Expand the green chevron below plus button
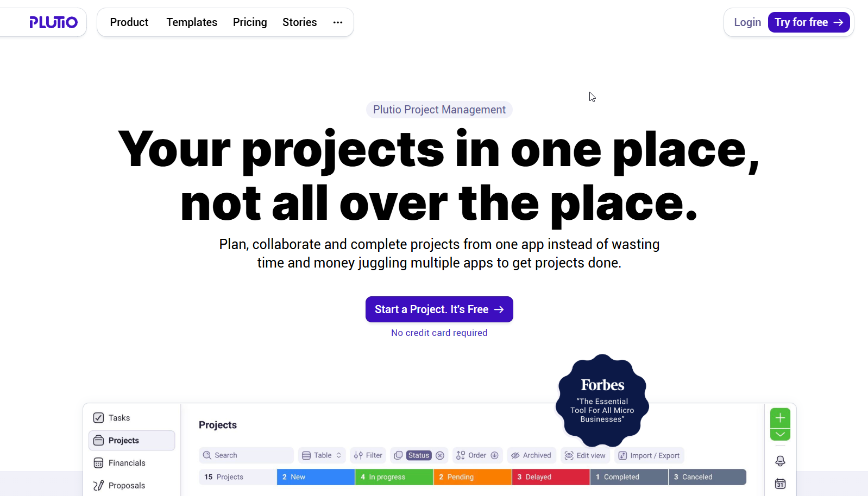This screenshot has height=496, width=868. (x=780, y=434)
